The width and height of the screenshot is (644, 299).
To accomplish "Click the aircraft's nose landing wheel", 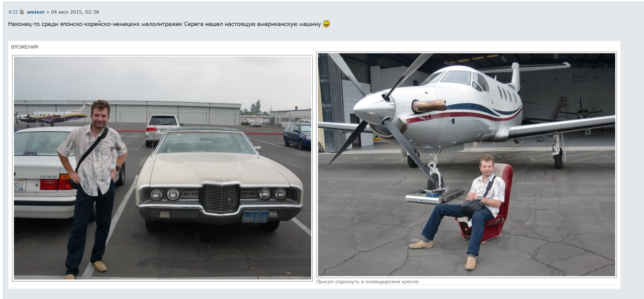I will tap(435, 182).
